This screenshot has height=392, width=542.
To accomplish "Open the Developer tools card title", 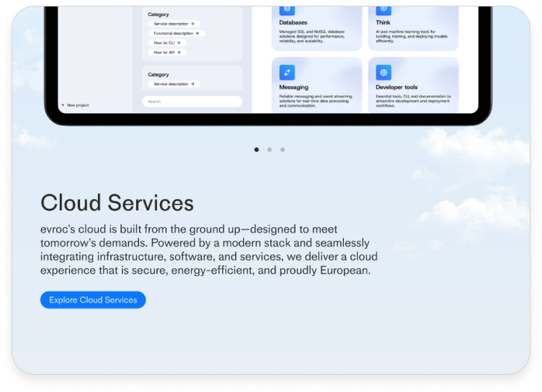I will click(396, 87).
